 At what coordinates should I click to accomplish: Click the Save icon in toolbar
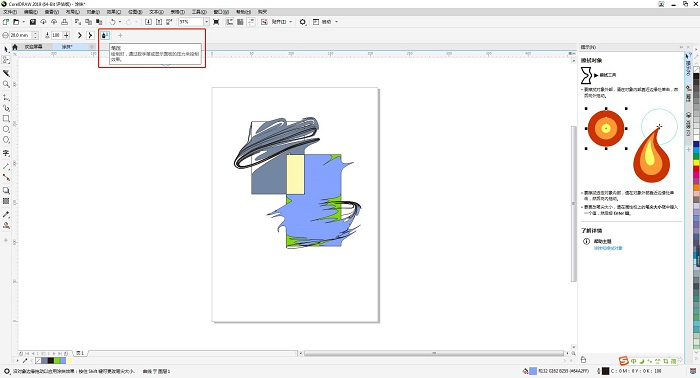click(x=33, y=22)
